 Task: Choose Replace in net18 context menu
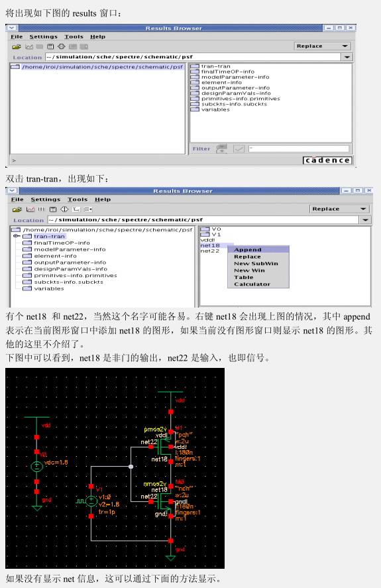click(x=258, y=257)
